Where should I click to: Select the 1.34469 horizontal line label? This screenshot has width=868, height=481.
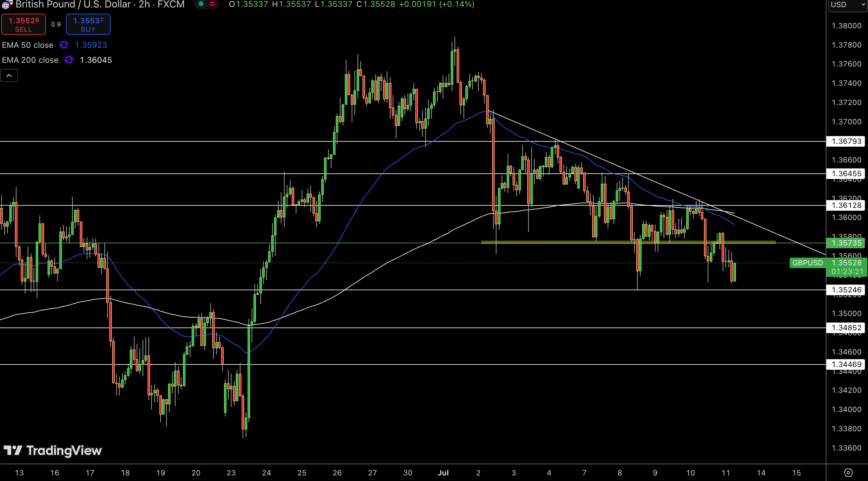[846, 364]
